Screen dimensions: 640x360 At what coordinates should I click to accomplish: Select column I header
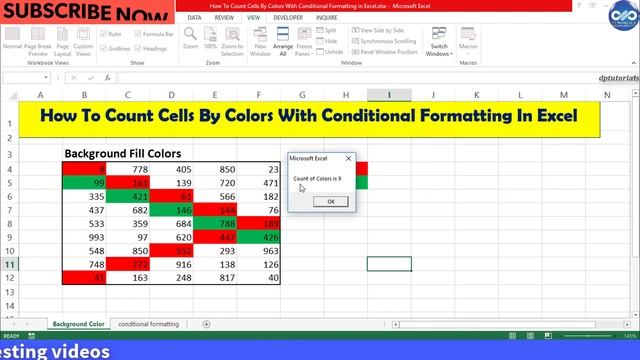pos(389,95)
